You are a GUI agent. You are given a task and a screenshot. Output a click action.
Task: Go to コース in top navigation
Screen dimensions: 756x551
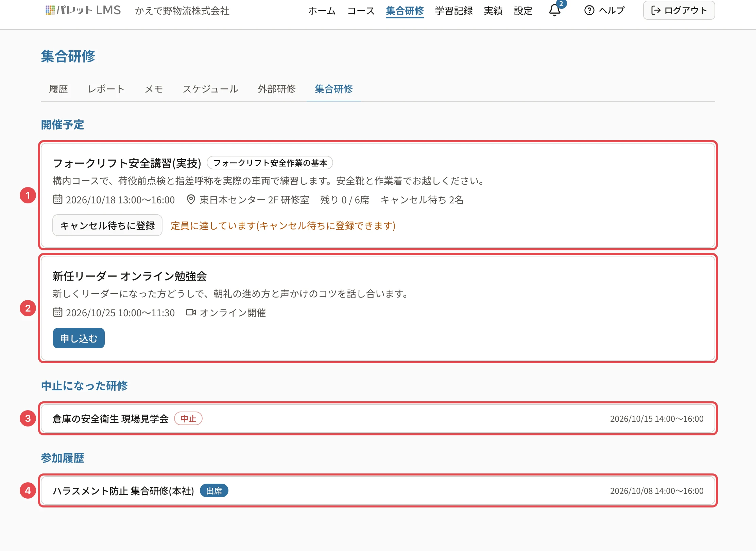(x=361, y=11)
